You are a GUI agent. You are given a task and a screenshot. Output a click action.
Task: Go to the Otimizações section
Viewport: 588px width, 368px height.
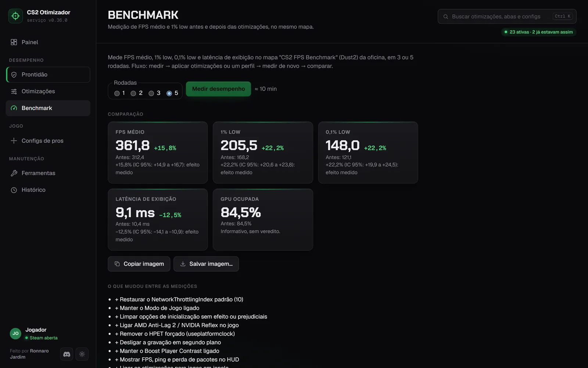48,92
